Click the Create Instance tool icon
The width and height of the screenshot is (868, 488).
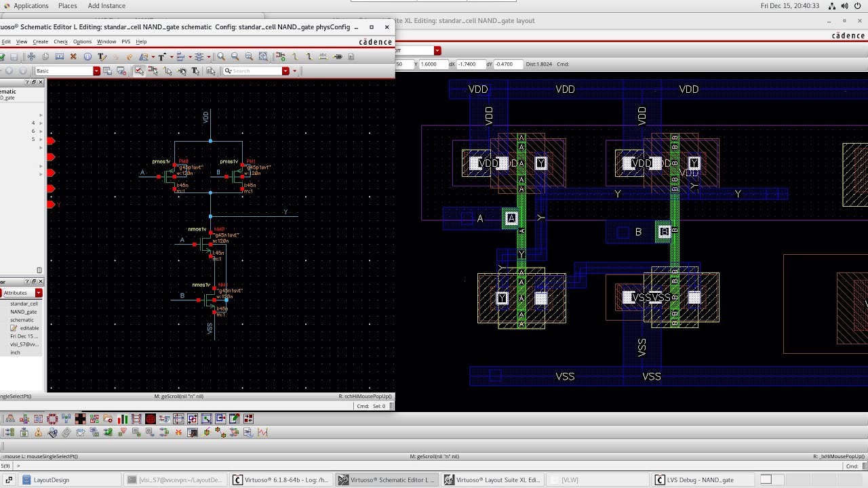point(280,56)
